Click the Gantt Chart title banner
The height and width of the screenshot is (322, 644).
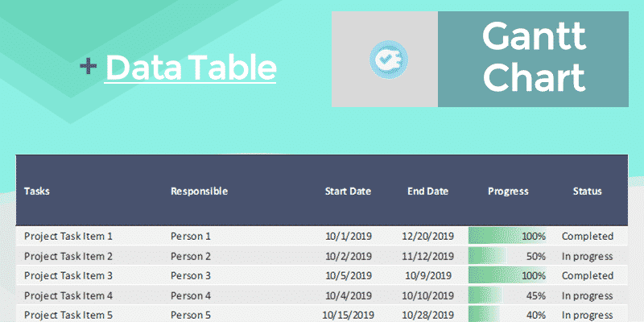coord(533,59)
